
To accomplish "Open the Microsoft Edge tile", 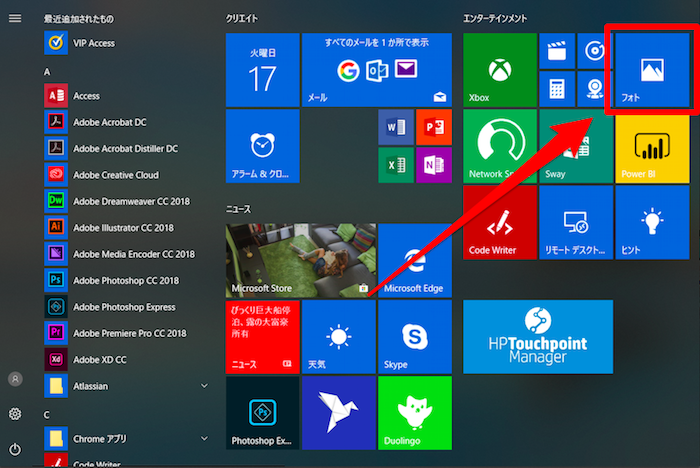I will pos(415,261).
